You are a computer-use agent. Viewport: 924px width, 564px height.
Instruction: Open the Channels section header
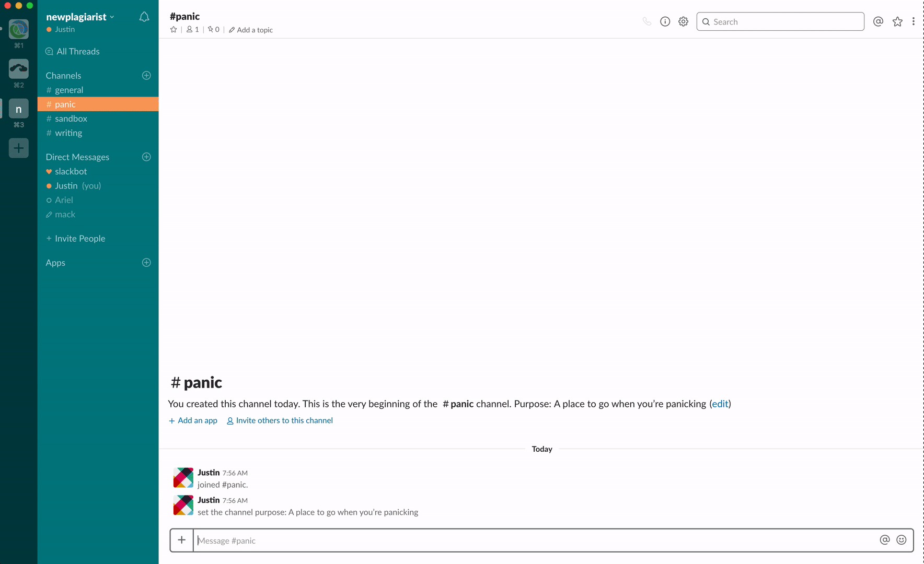(63, 75)
